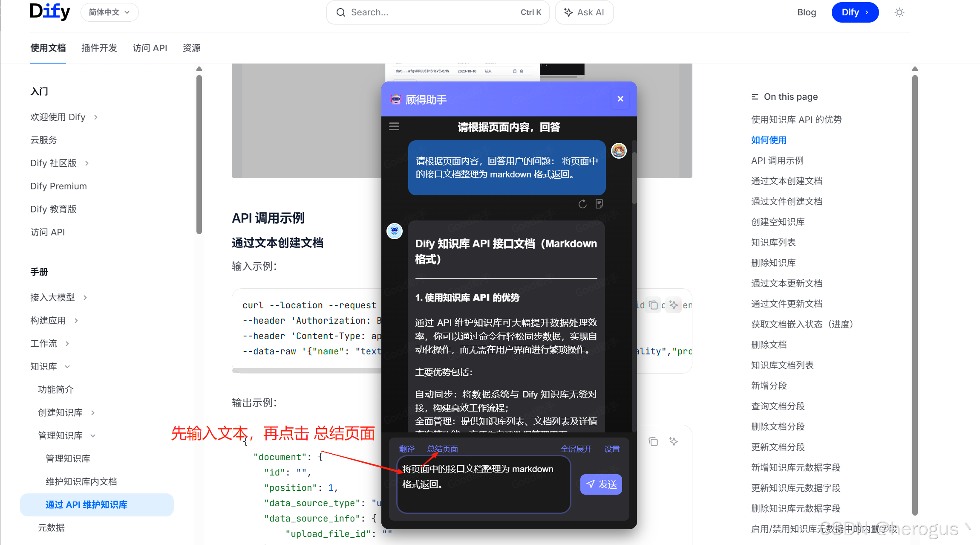Expand 欢迎使用 Dify chevron in sidebar
Viewport: 980px width, 545px height.
[96, 117]
